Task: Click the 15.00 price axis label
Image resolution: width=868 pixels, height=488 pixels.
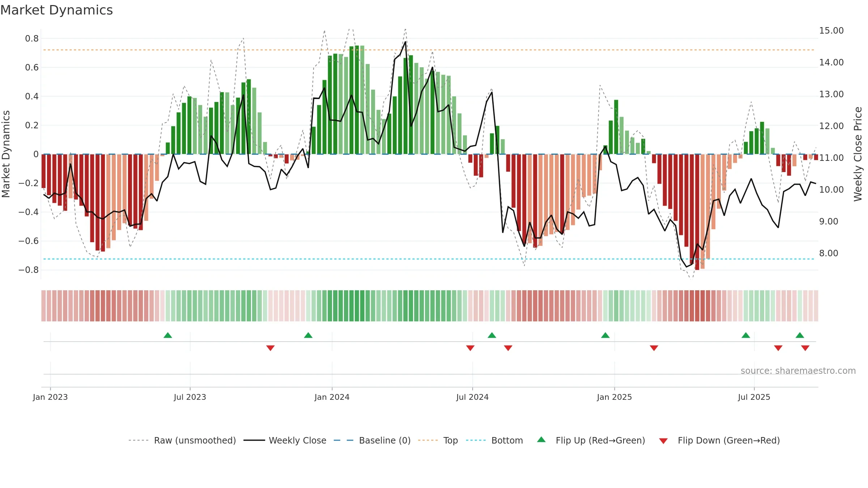Action: tap(831, 31)
